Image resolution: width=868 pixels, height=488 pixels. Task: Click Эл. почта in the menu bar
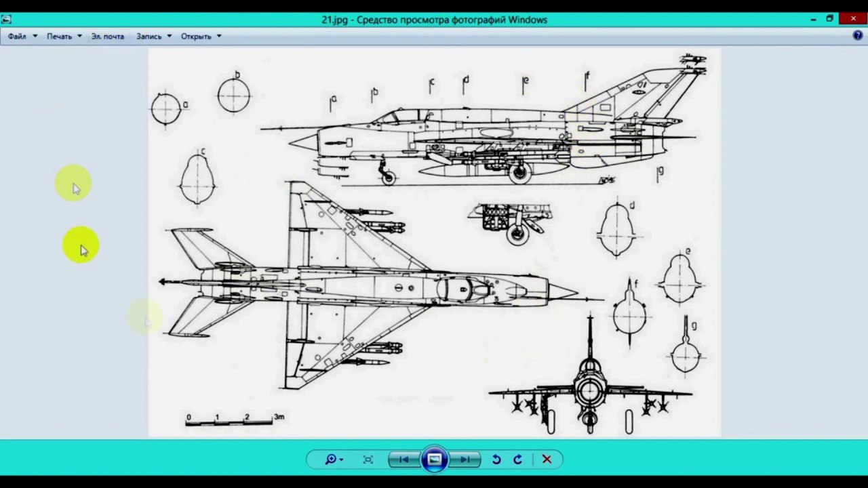(108, 37)
